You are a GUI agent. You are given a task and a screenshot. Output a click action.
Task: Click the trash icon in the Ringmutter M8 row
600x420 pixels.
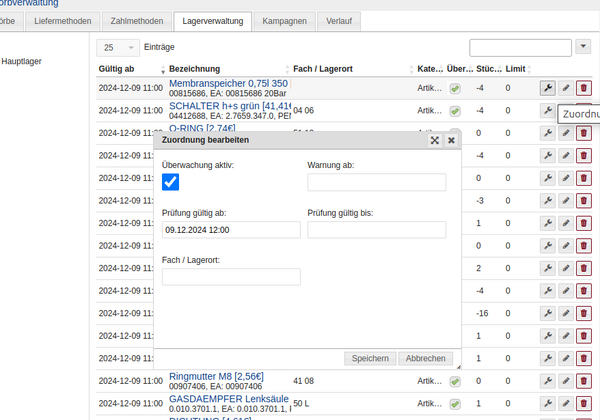click(x=584, y=381)
